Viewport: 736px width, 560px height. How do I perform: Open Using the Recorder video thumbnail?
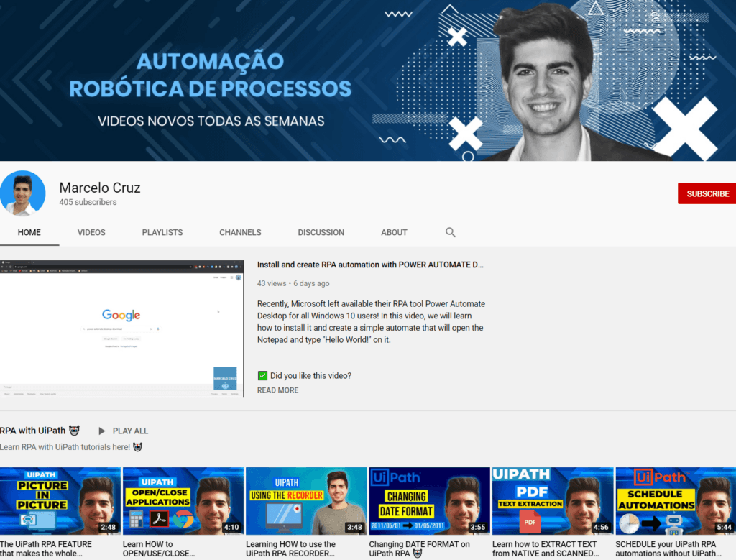point(306,501)
